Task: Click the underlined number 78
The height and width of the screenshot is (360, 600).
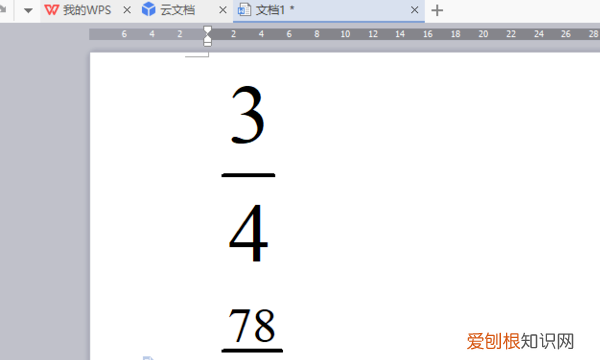Action: (x=252, y=325)
